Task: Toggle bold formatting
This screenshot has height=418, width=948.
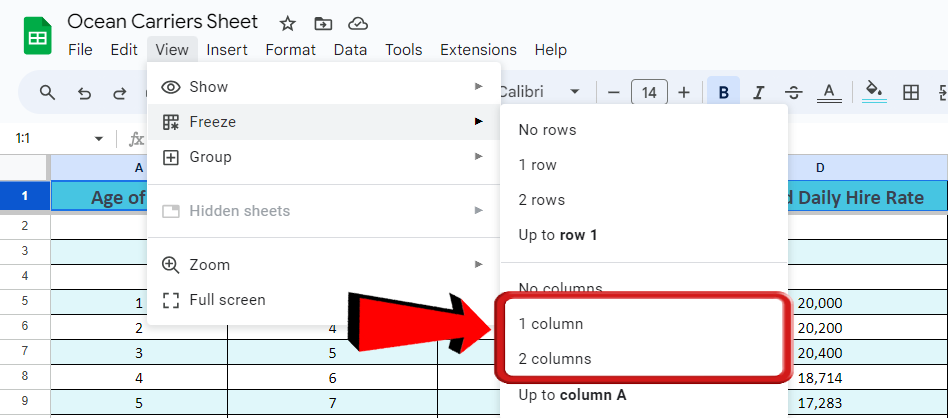Action: tap(723, 92)
